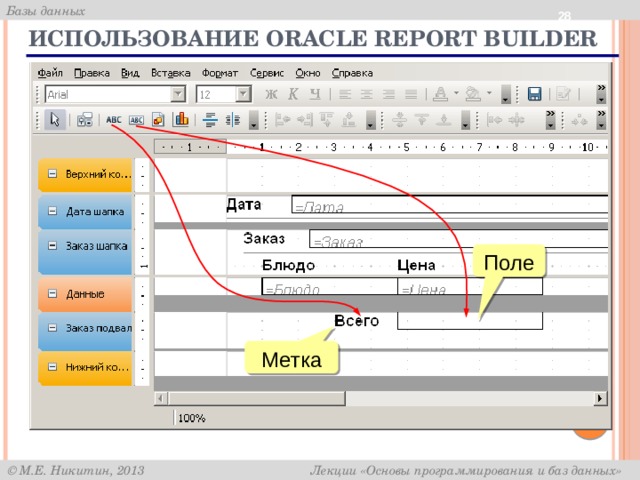Click the 100% zoom status value

pyautogui.click(x=191, y=418)
